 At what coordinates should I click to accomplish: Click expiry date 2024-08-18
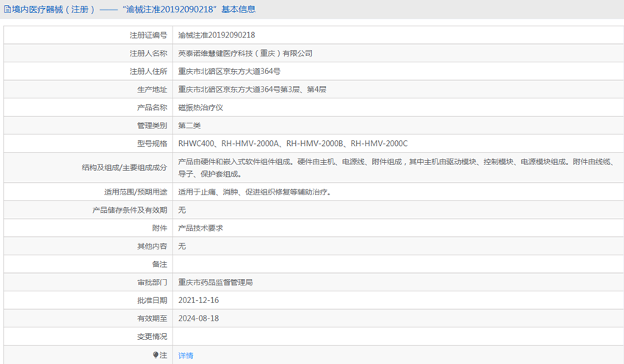point(199,318)
